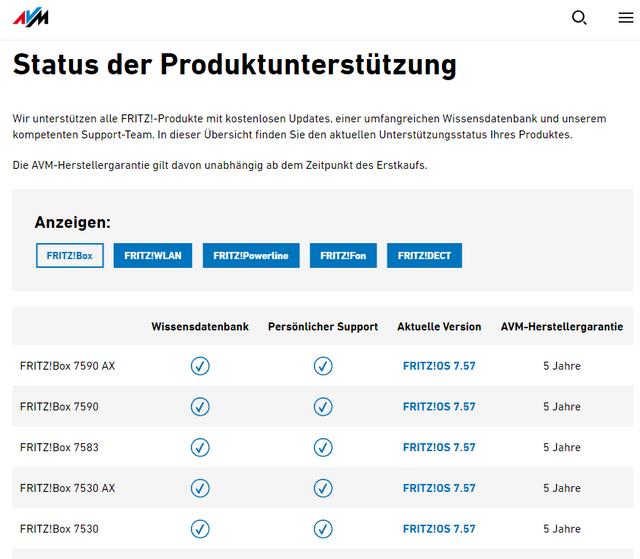
Task: Click 5 Jahre in the FRITZ!Box 7530 row
Action: tap(562, 529)
